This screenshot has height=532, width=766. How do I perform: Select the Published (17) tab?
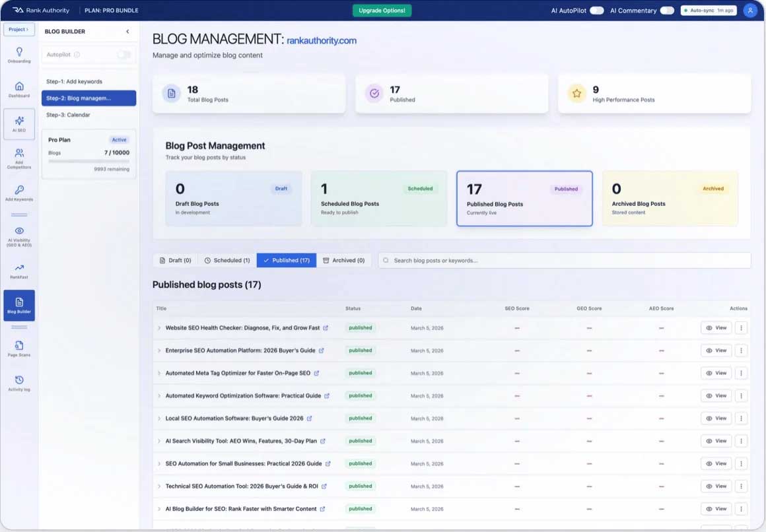click(287, 260)
